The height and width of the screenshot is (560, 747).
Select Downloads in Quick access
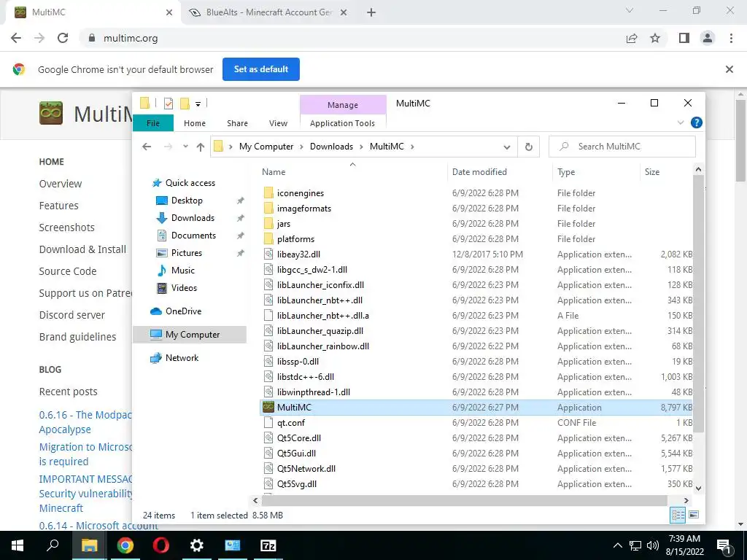pyautogui.click(x=193, y=217)
